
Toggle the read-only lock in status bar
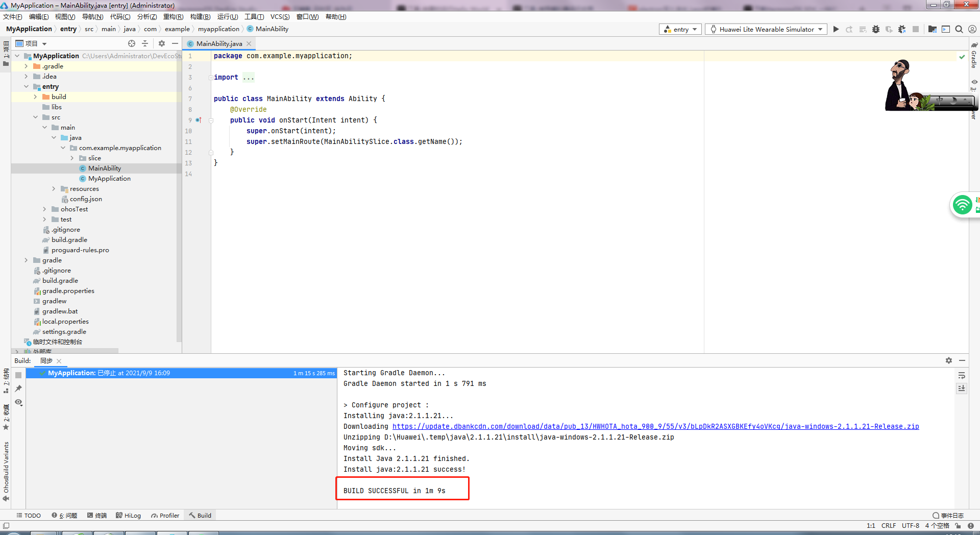(958, 525)
